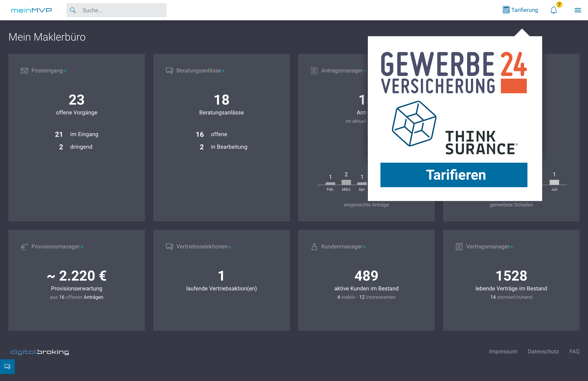
Task: Click the Kundenmanager person icon
Action: pos(314,246)
